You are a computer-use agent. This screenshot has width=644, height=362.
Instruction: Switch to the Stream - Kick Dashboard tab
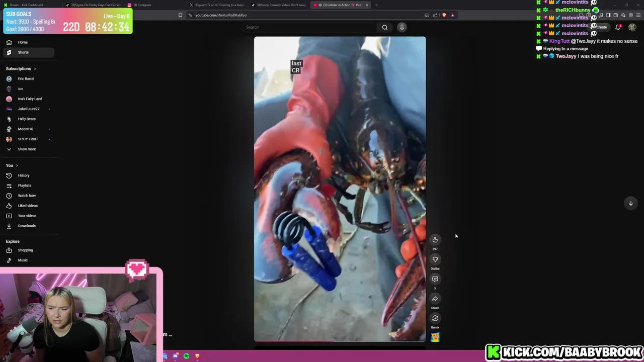tap(31, 5)
